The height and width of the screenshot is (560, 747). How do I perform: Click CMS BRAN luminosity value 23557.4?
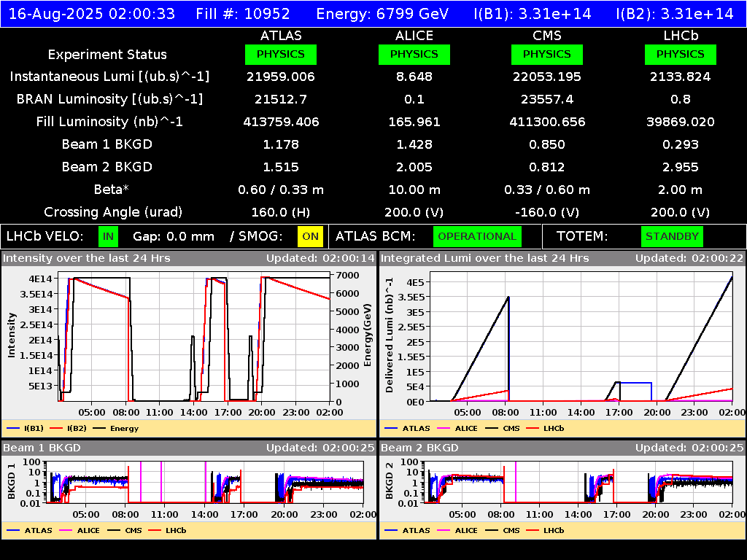click(x=547, y=99)
